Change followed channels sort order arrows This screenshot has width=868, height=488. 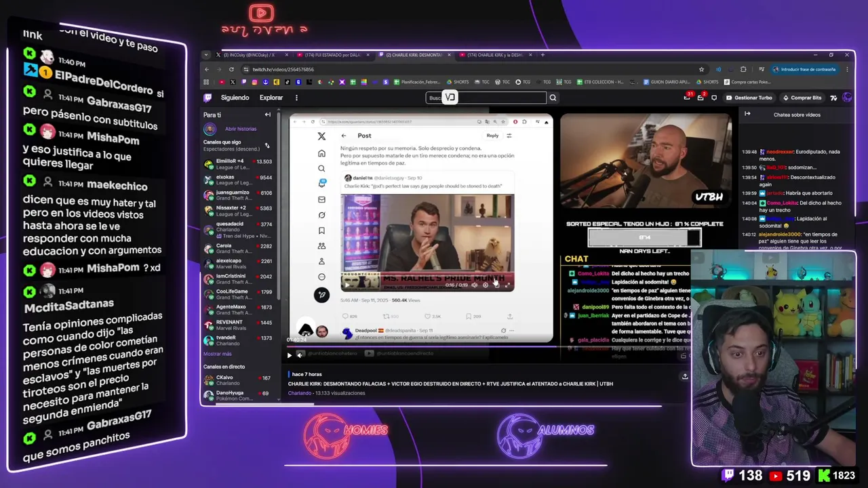[x=267, y=146]
